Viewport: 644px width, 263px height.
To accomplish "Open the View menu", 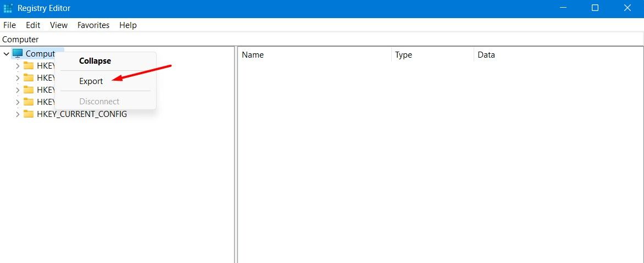I will tap(59, 25).
